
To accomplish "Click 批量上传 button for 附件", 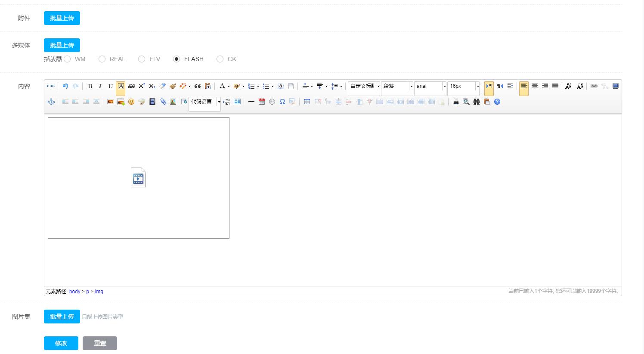I will pos(62,18).
